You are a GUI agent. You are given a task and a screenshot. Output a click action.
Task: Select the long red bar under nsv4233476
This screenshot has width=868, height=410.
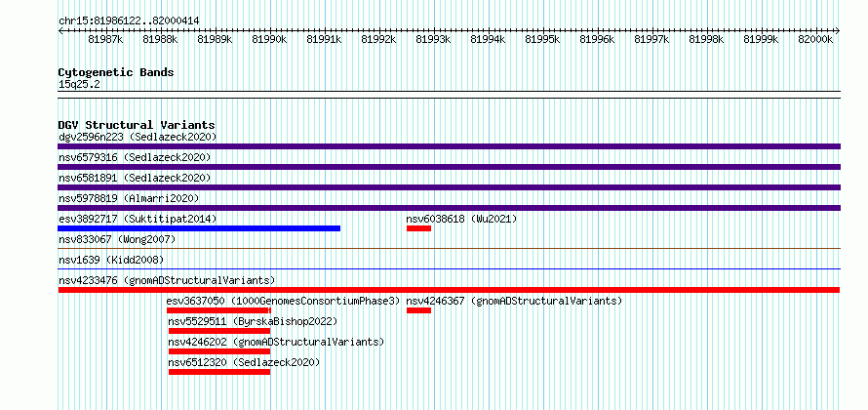point(449,290)
